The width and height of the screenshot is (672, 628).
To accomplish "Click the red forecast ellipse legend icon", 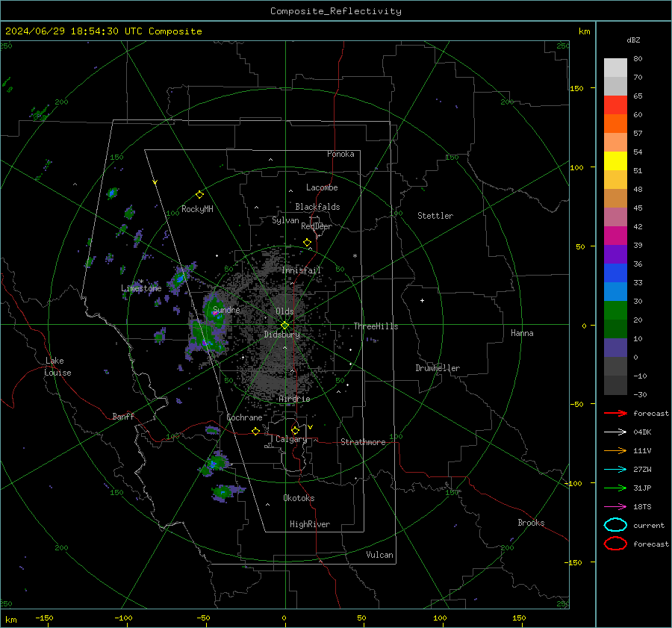I will point(615,544).
